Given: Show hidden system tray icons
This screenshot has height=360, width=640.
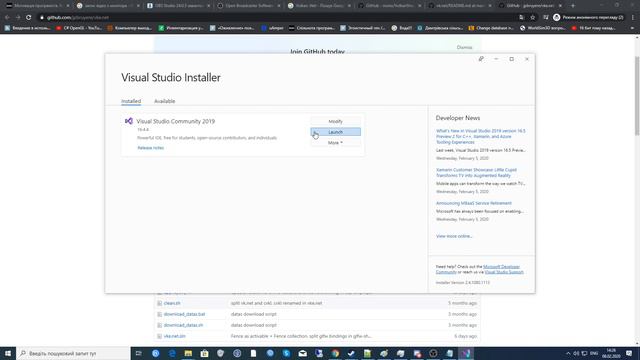Looking at the screenshot, I should 568,353.
